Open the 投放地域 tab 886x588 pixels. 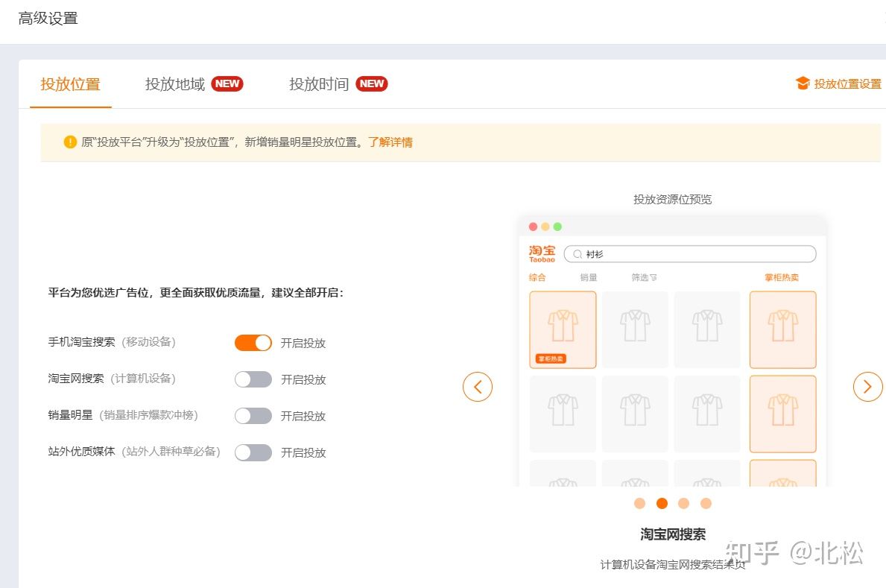click(x=174, y=84)
